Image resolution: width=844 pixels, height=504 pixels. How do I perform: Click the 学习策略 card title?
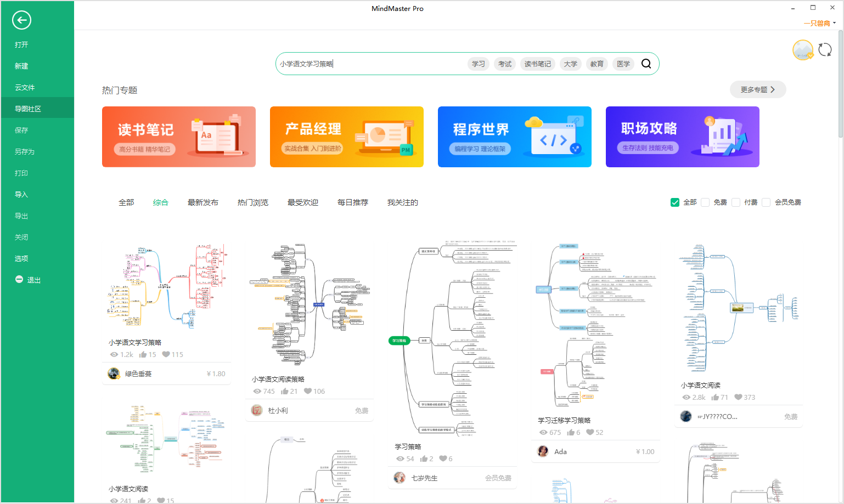coord(408,447)
